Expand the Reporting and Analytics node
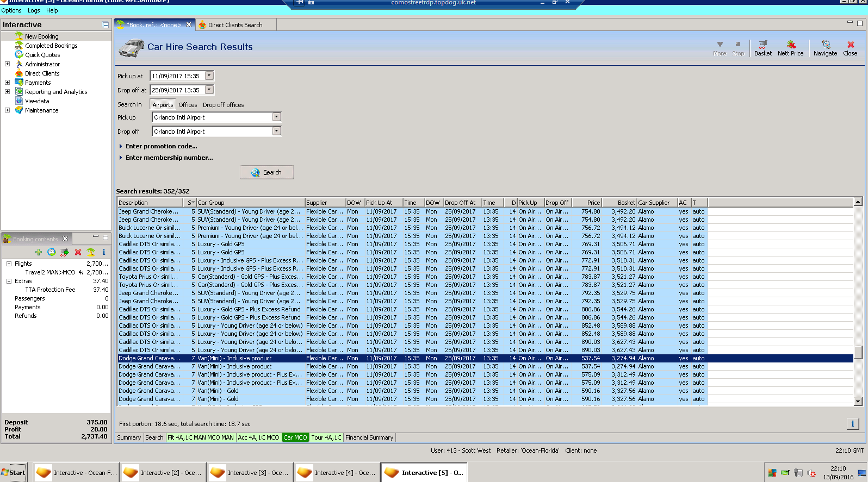 tap(7, 91)
